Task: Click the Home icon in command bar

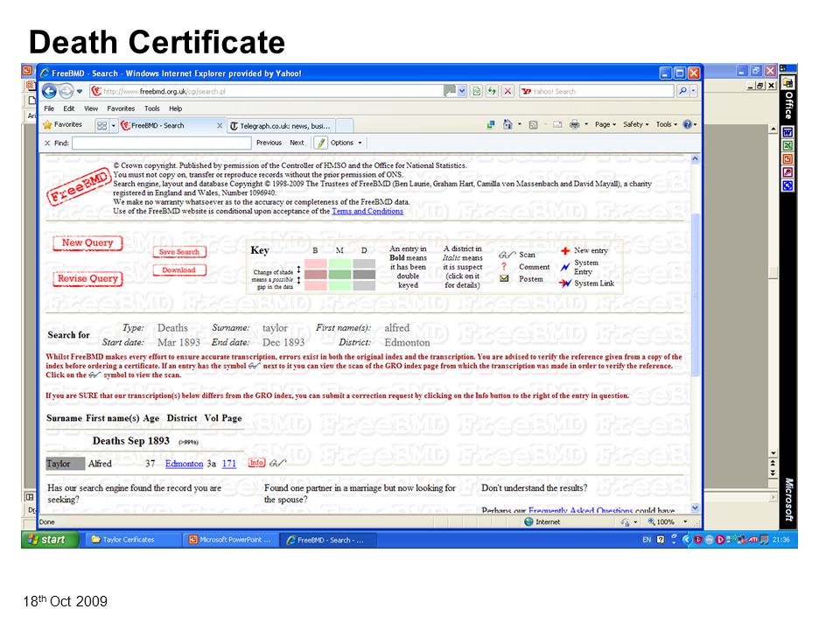Action: click(507, 124)
